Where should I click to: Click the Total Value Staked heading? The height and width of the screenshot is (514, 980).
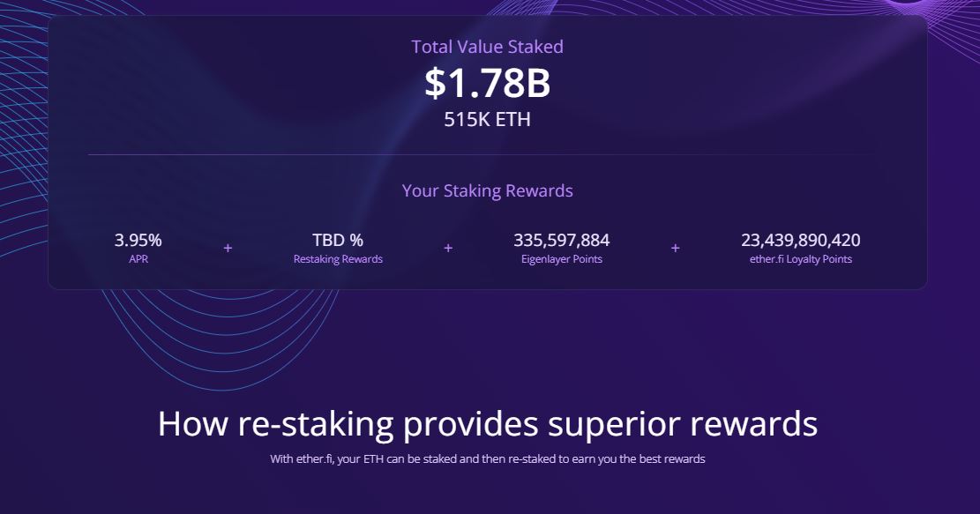click(x=487, y=47)
